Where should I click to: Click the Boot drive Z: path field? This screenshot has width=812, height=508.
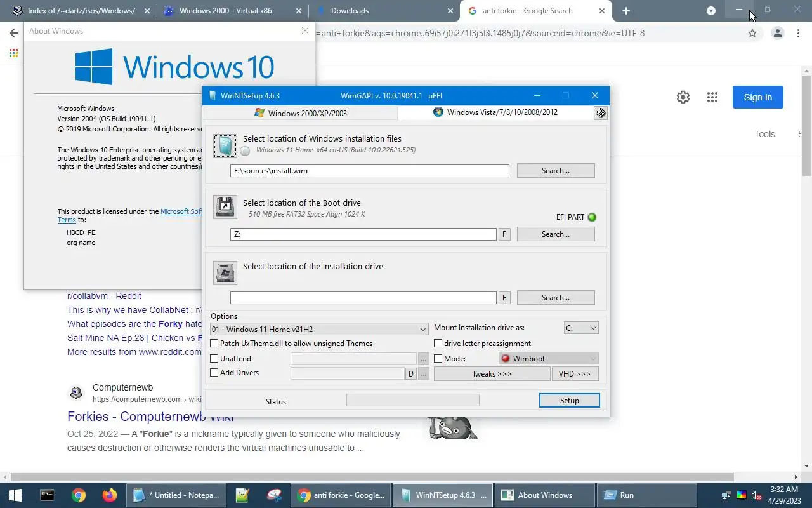tap(363, 234)
